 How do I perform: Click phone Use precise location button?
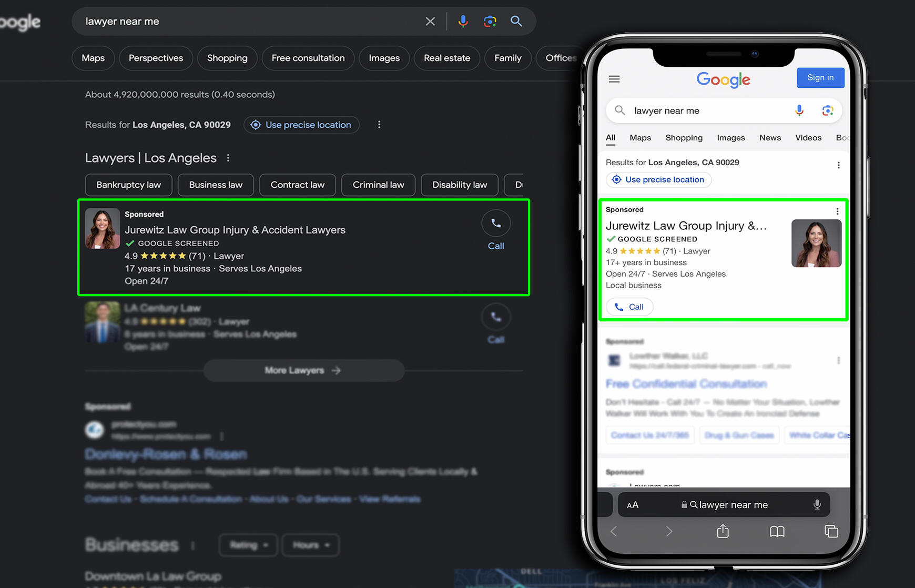point(658,180)
